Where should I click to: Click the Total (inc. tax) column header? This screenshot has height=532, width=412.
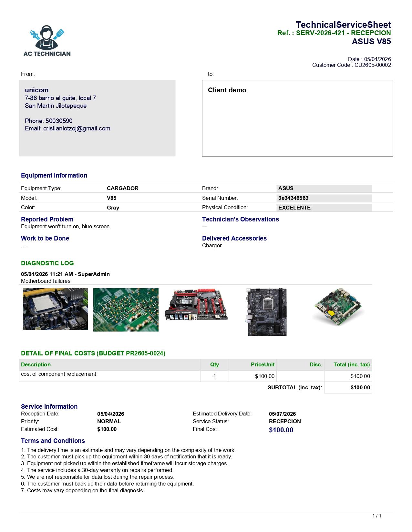(352, 364)
